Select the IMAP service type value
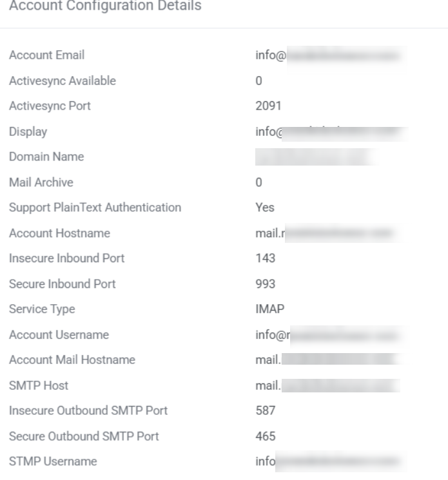 (267, 309)
